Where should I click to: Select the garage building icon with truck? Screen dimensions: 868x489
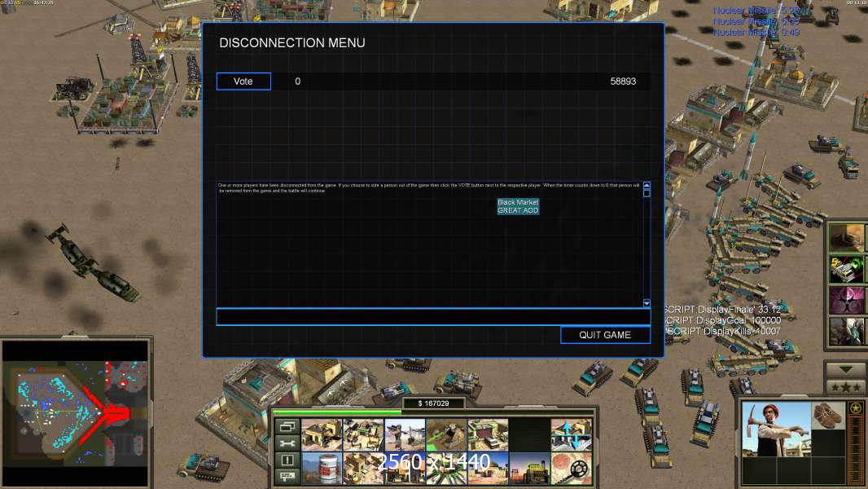pyautogui.click(x=488, y=434)
